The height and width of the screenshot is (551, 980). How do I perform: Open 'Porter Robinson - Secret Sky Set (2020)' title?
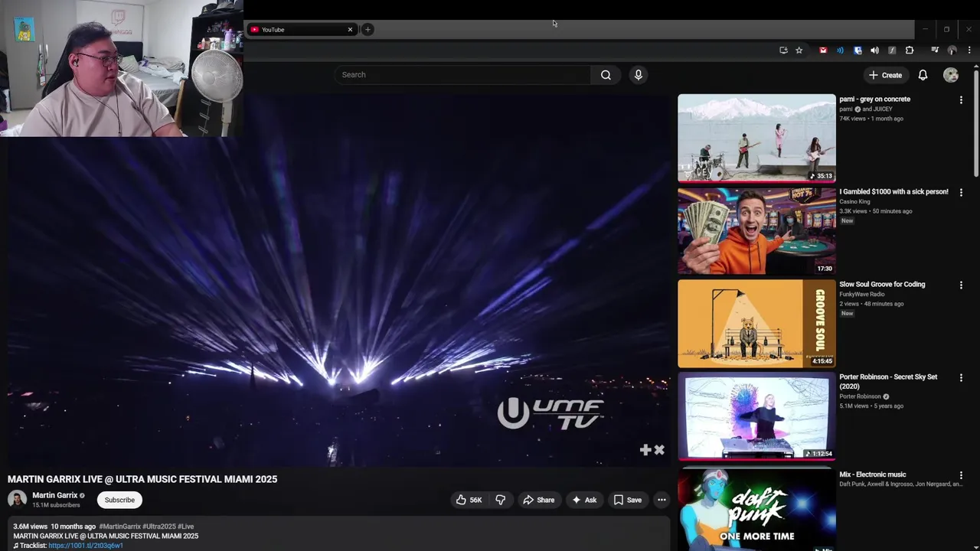point(888,381)
